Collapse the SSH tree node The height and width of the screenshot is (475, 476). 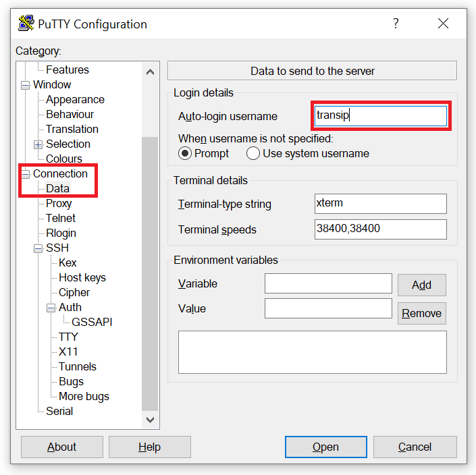(38, 248)
